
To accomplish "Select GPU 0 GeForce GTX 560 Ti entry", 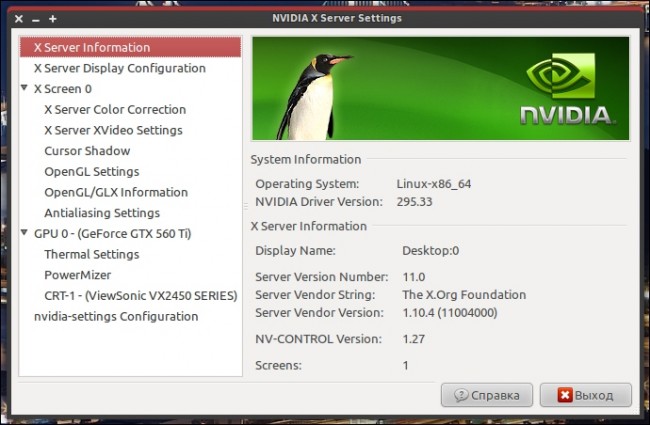I will [112, 234].
